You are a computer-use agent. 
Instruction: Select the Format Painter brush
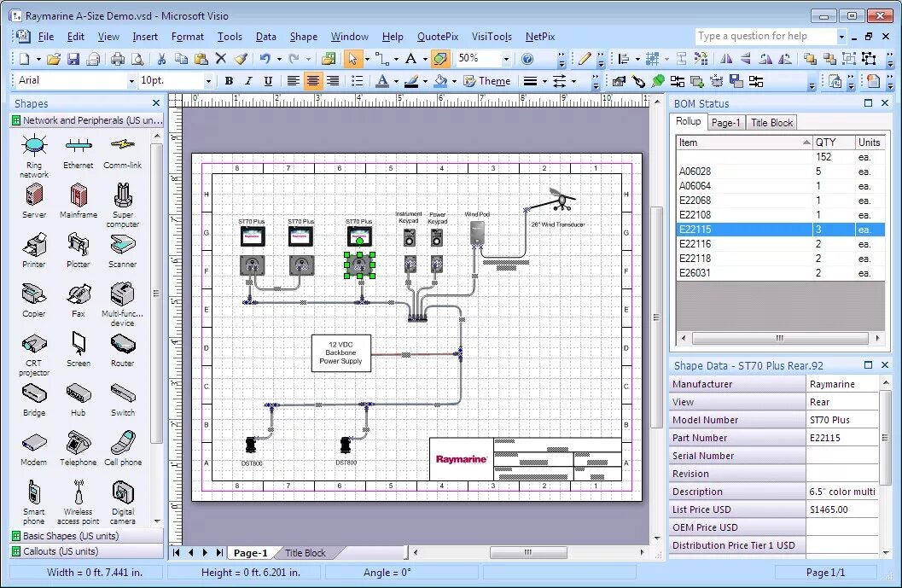pyautogui.click(x=241, y=59)
